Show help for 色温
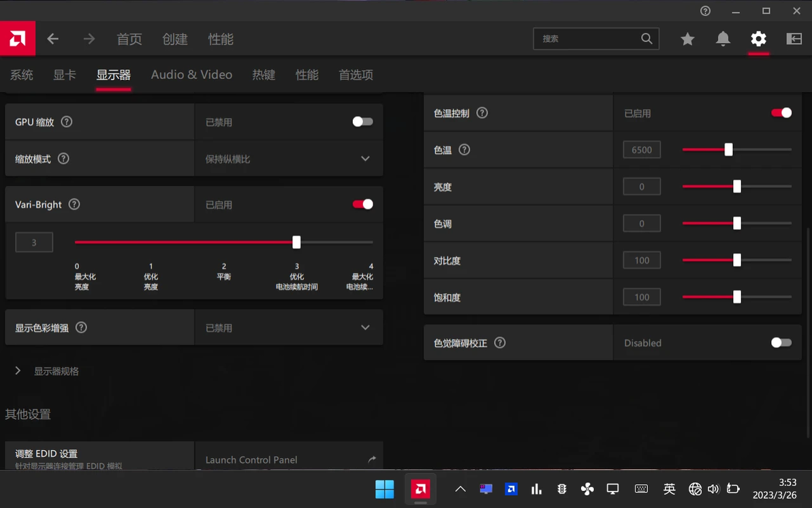Image resolution: width=812 pixels, height=508 pixels. point(464,150)
